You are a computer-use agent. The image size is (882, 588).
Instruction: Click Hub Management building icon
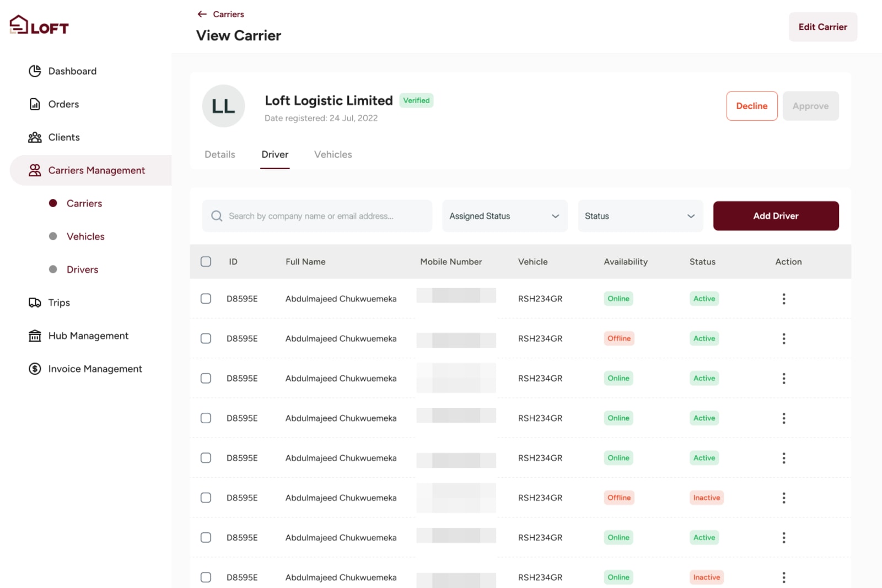pyautogui.click(x=35, y=336)
